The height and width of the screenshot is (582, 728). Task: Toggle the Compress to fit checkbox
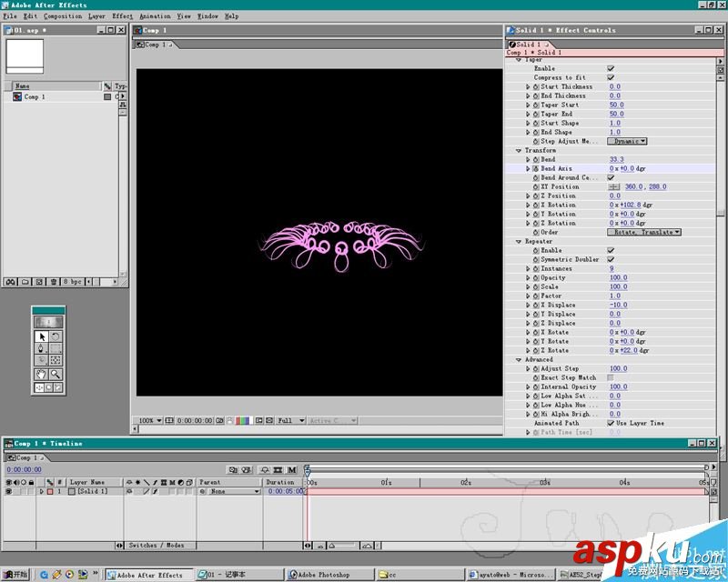[x=611, y=77]
